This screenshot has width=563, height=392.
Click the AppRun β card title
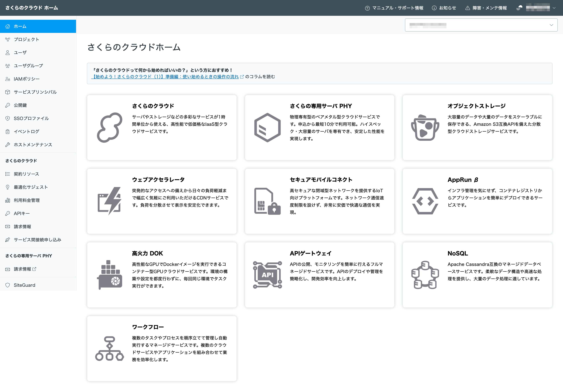[x=463, y=180]
